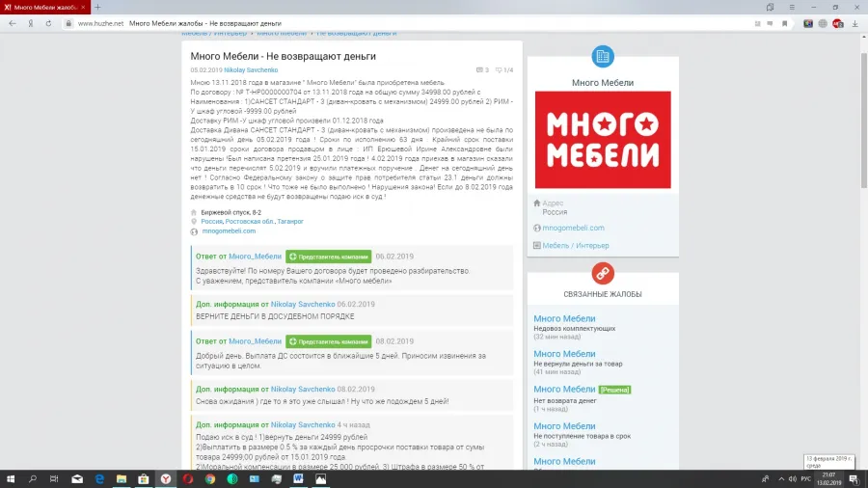Launch Microsoft Edge from taskbar

pos(99,478)
